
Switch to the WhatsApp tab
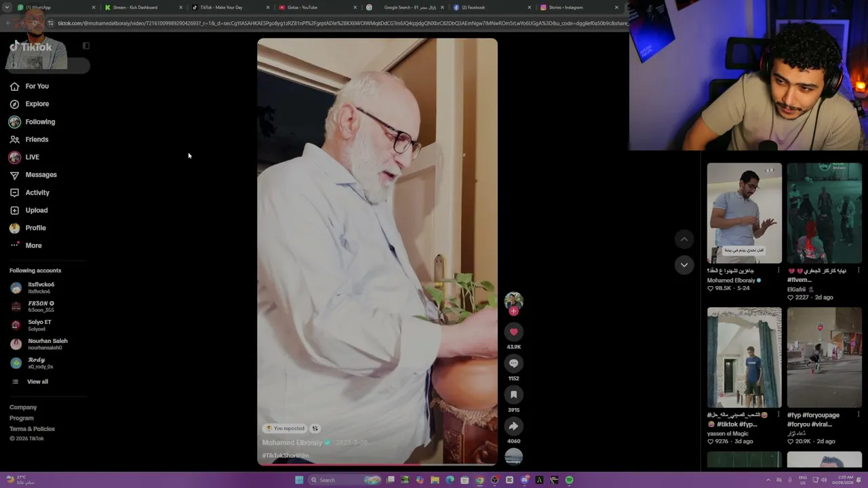click(x=56, y=7)
